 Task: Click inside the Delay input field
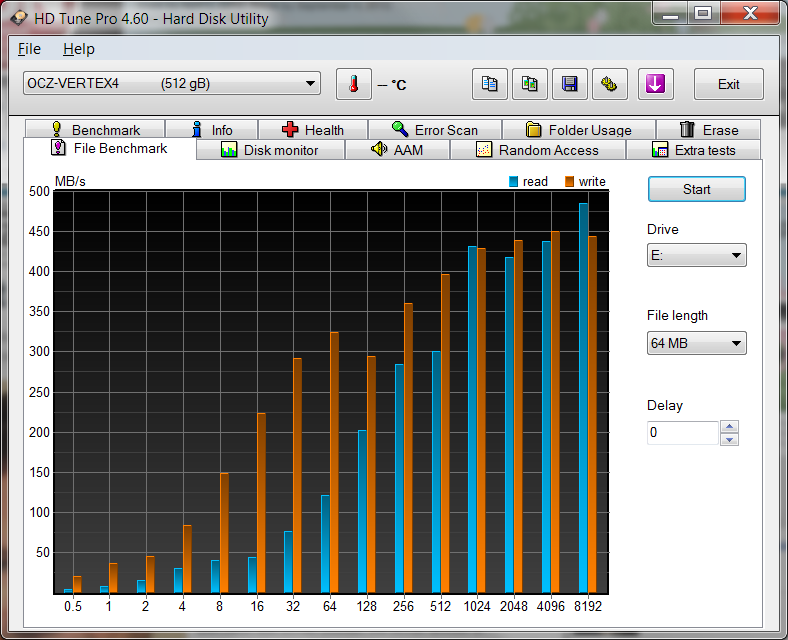[681, 433]
